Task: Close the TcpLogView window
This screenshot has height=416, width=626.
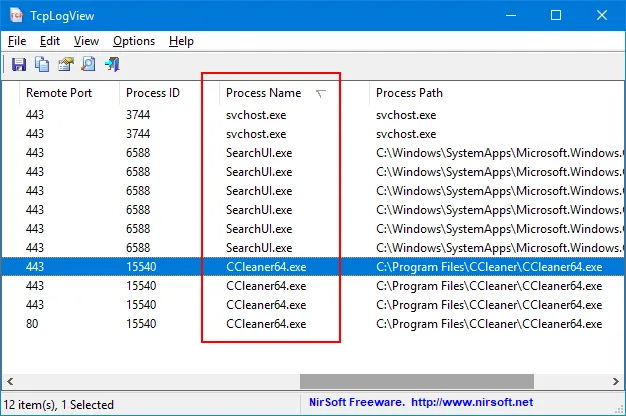Action: tap(602, 16)
